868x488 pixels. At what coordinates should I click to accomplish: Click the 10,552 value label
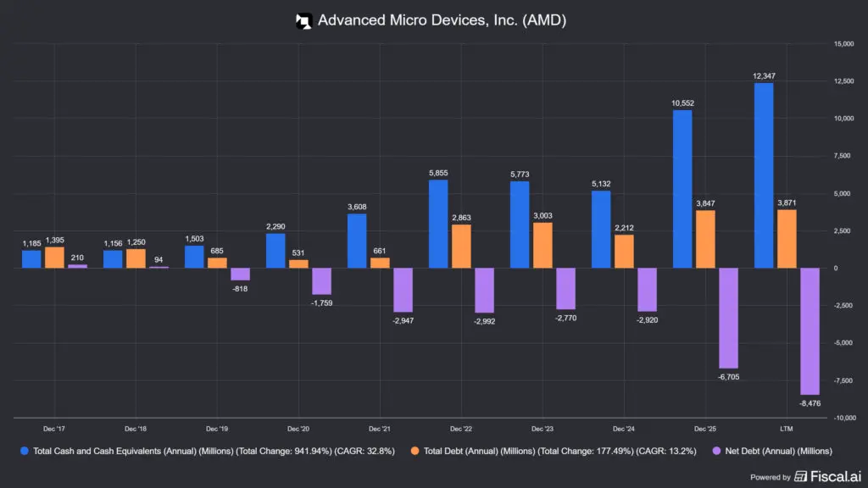click(x=682, y=103)
